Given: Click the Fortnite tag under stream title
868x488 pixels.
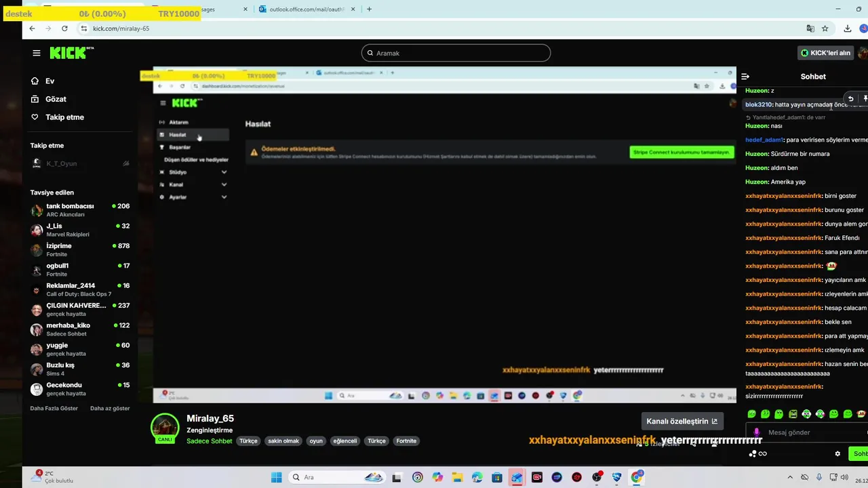Looking at the screenshot, I should coord(406,441).
